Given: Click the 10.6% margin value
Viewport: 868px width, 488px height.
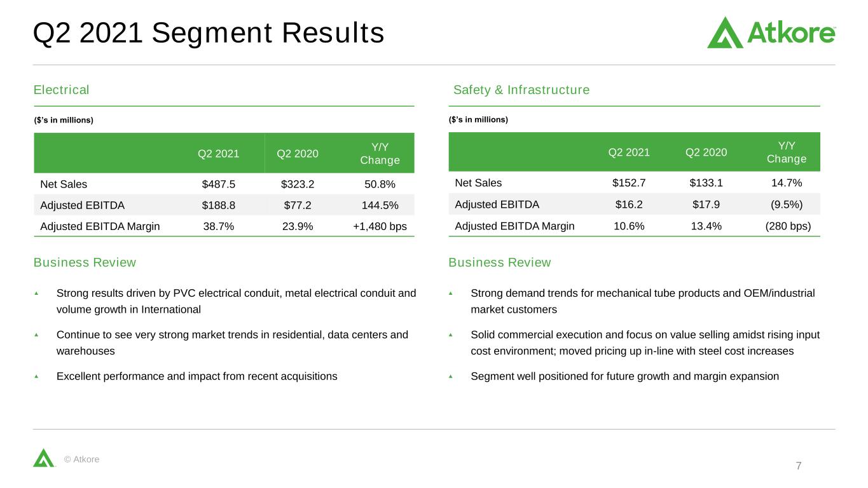Looking at the screenshot, I should tap(629, 226).
